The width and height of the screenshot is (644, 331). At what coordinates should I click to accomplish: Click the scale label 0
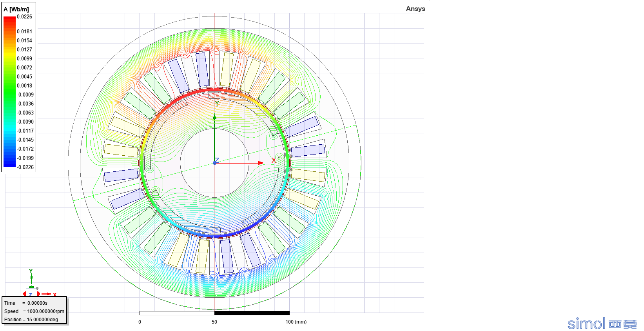pos(140,322)
